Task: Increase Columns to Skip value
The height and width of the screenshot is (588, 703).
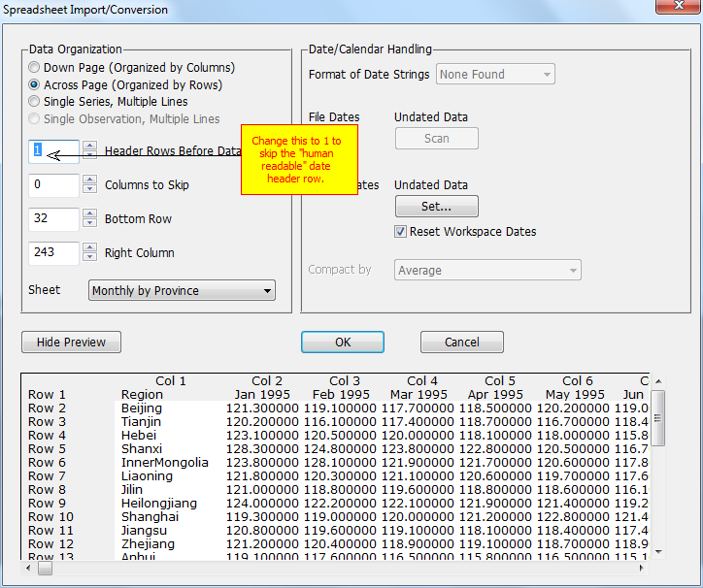Action: coord(89,180)
